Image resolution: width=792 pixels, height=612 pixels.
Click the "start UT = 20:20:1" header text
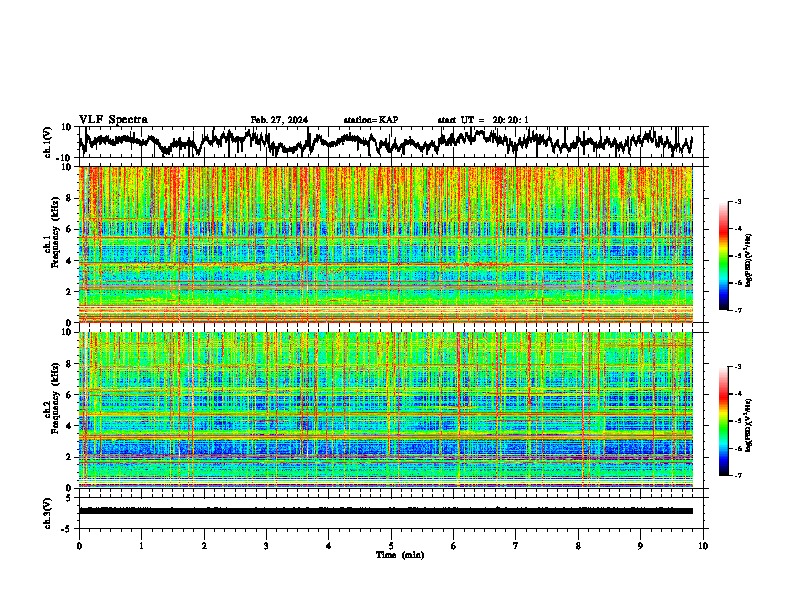point(483,120)
